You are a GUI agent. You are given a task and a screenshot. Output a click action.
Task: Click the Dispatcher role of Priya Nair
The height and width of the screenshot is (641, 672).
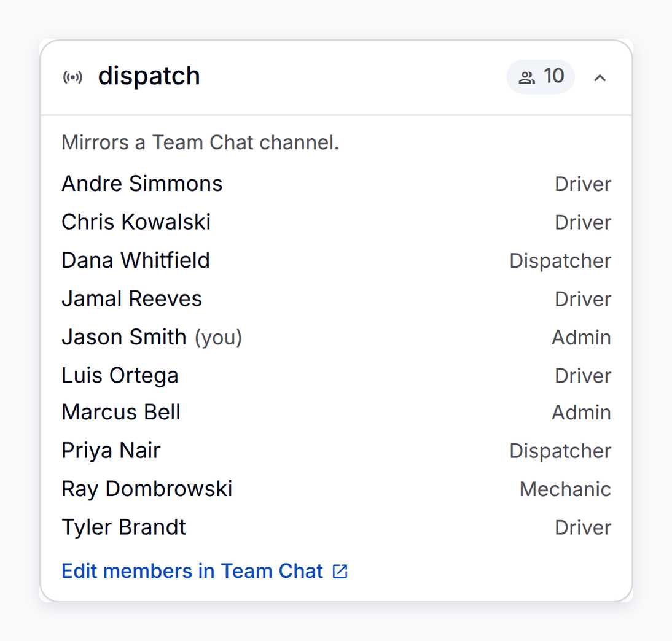click(560, 451)
